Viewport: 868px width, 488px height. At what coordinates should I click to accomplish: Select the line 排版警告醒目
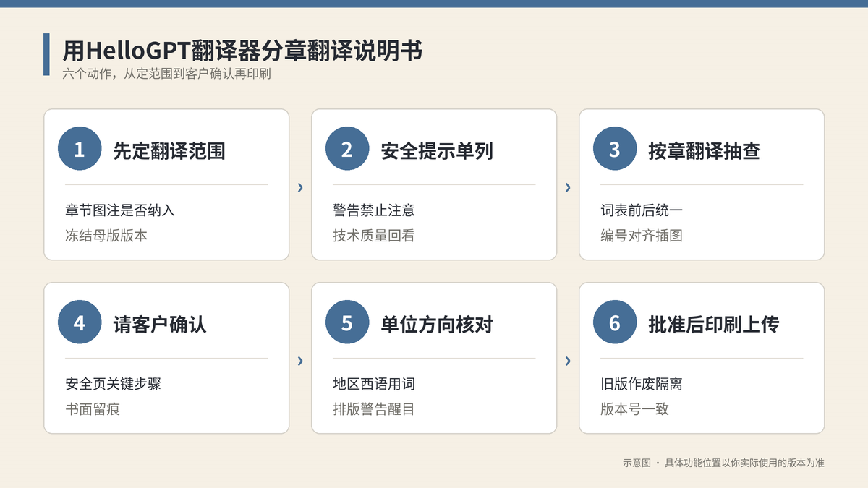click(x=374, y=409)
